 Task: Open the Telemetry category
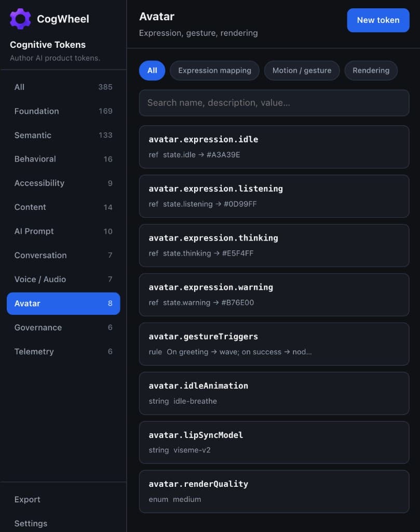pos(63,352)
